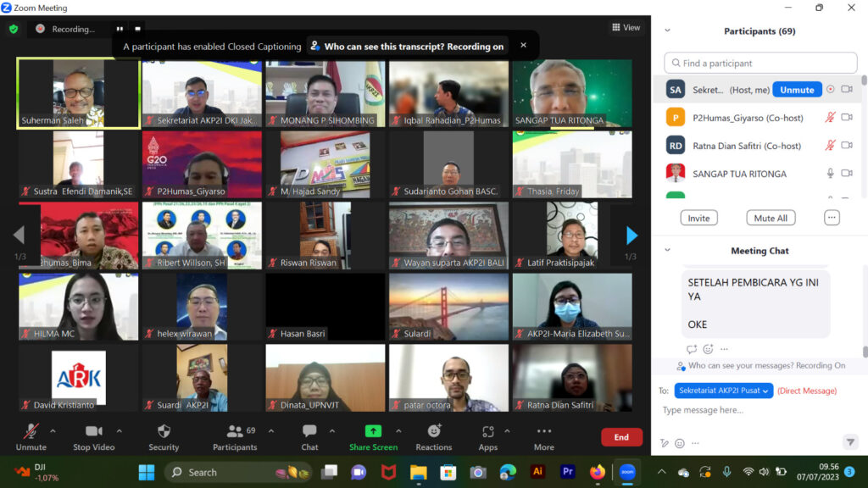This screenshot has width=868, height=488.
Task: Open the chat recipient dropdown Sekretariat AKP2I Pusat
Action: (723, 391)
